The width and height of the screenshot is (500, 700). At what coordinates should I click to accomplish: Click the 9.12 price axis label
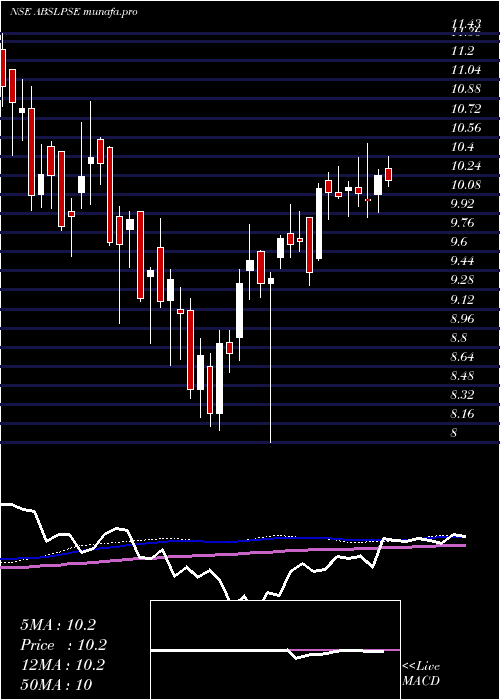tap(463, 300)
